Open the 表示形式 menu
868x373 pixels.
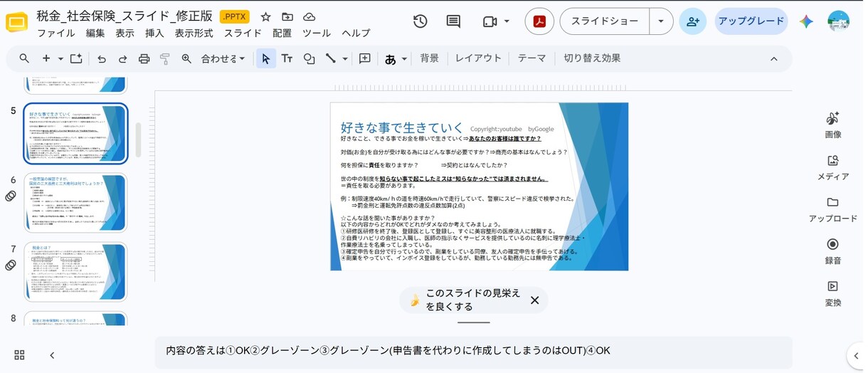[194, 33]
